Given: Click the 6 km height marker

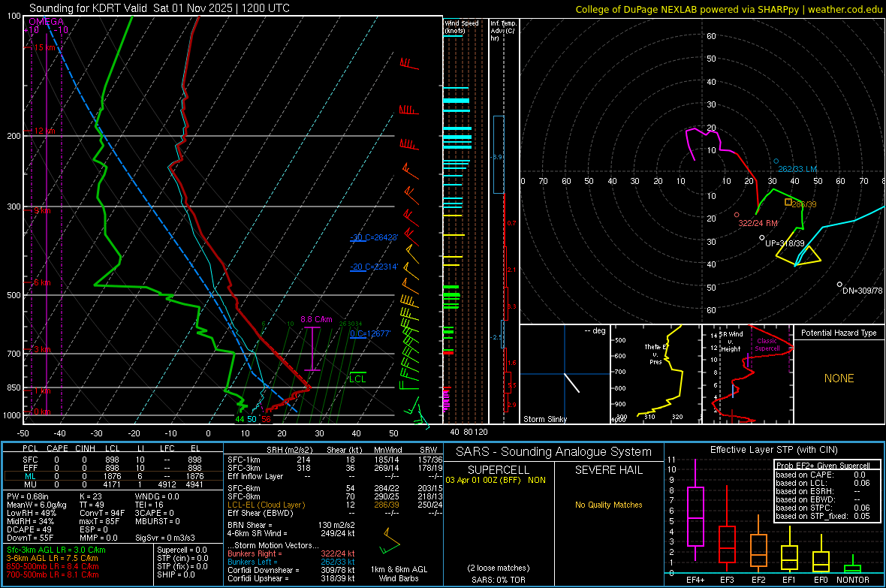Looking at the screenshot, I should (42, 282).
